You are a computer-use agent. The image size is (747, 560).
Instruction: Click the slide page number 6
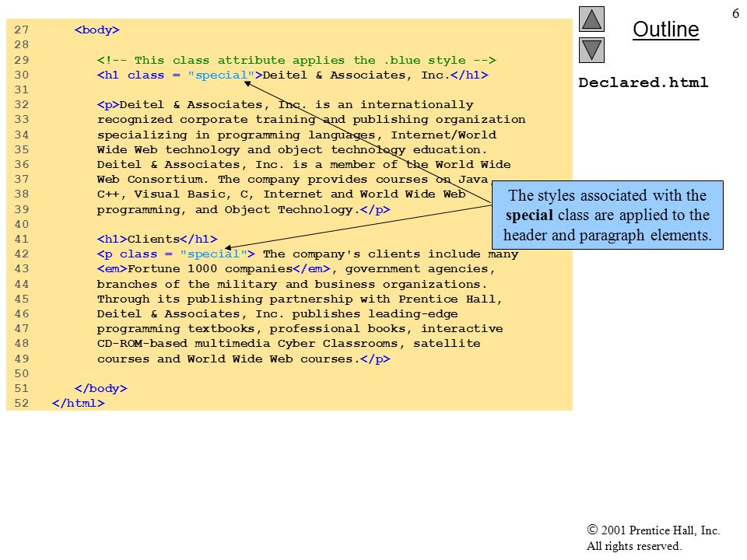click(735, 14)
